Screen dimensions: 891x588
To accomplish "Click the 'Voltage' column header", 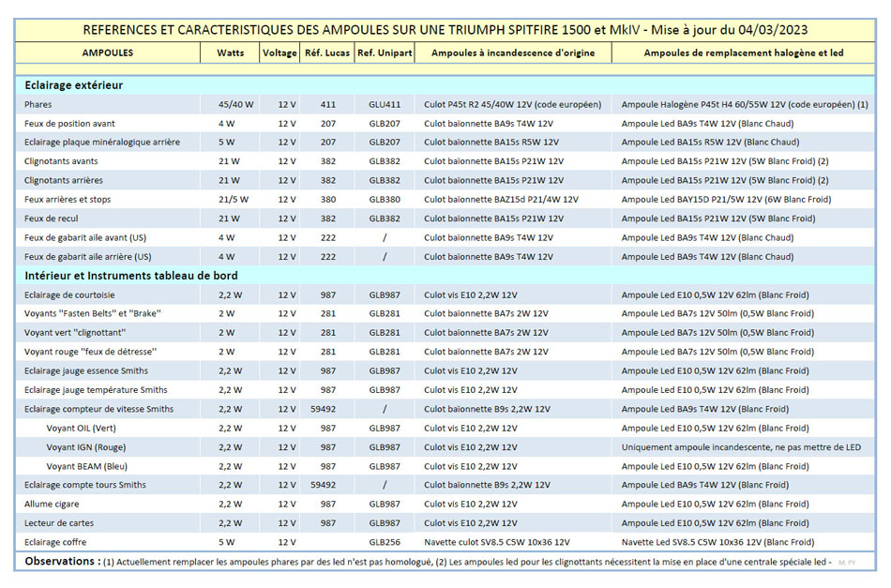I will (279, 53).
